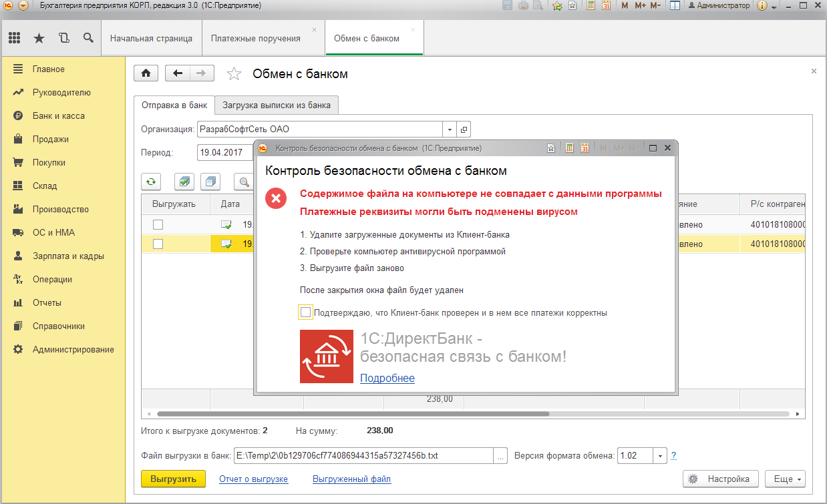
Task: Click the horizontal scrollbar under the table
Action: (353, 414)
